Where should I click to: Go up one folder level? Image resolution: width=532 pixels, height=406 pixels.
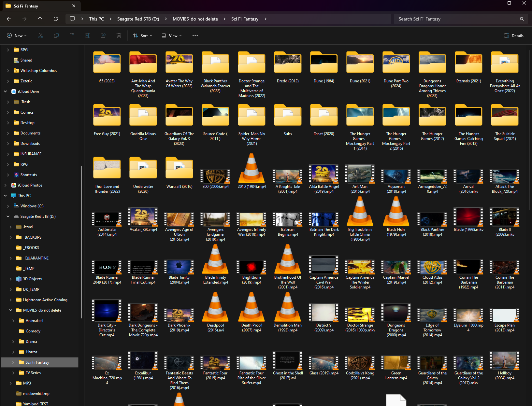click(40, 19)
